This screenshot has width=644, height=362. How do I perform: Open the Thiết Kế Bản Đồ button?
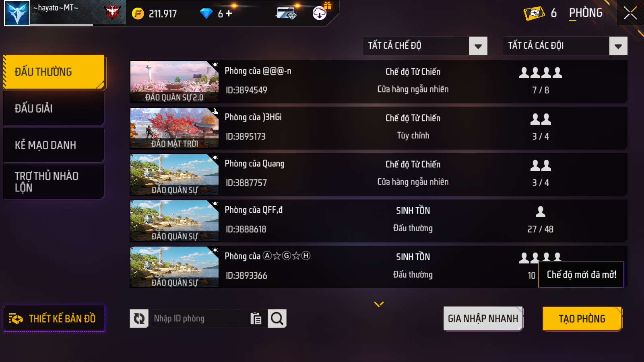point(54,319)
